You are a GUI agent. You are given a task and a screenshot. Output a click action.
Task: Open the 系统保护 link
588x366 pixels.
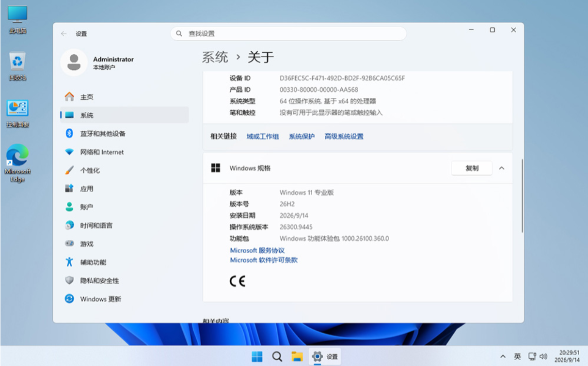pyautogui.click(x=302, y=137)
